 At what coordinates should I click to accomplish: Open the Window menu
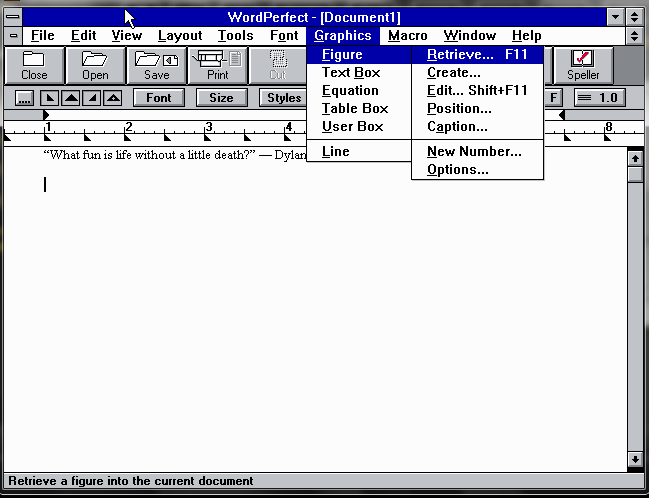pos(470,36)
